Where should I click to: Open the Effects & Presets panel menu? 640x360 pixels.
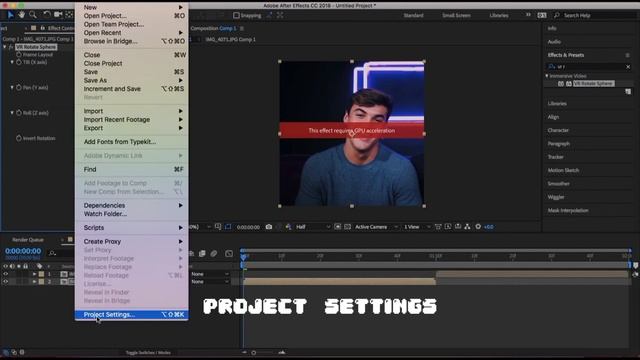pyautogui.click(x=627, y=55)
